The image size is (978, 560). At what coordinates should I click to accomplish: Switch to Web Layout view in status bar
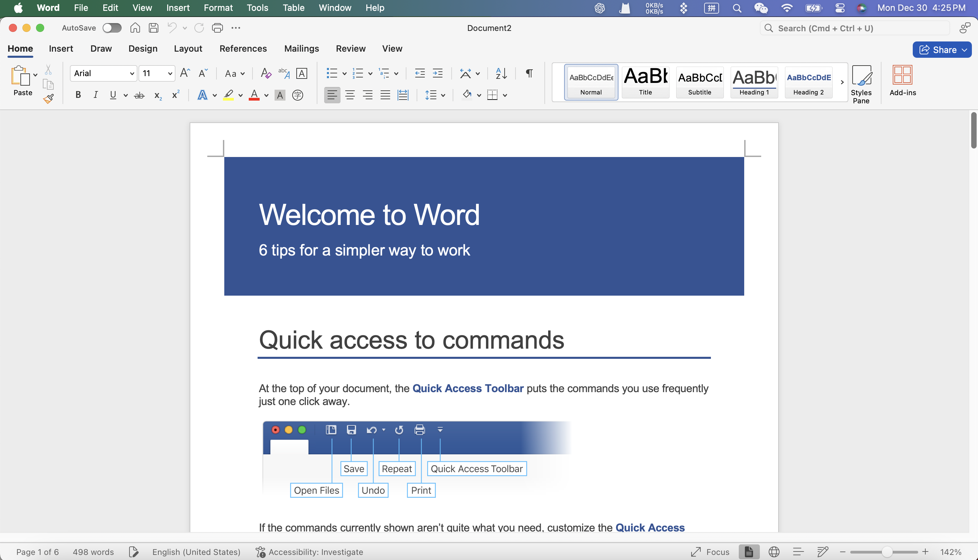coord(774,552)
